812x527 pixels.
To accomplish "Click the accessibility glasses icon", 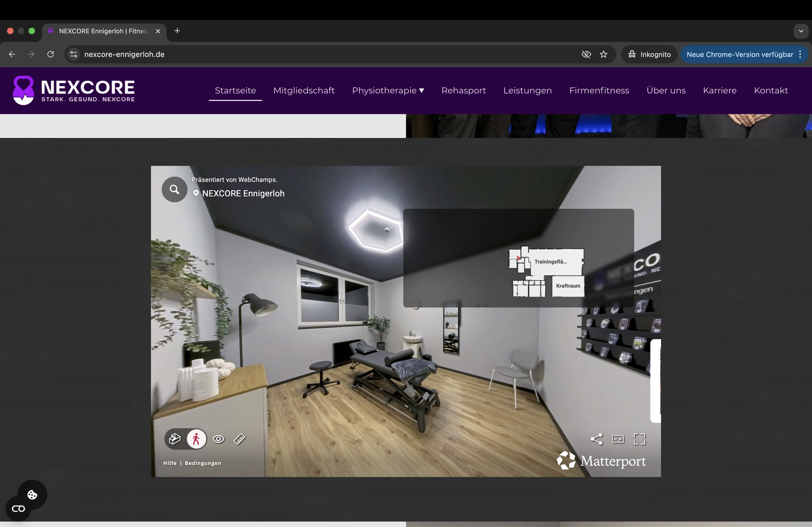I will click(18, 509).
